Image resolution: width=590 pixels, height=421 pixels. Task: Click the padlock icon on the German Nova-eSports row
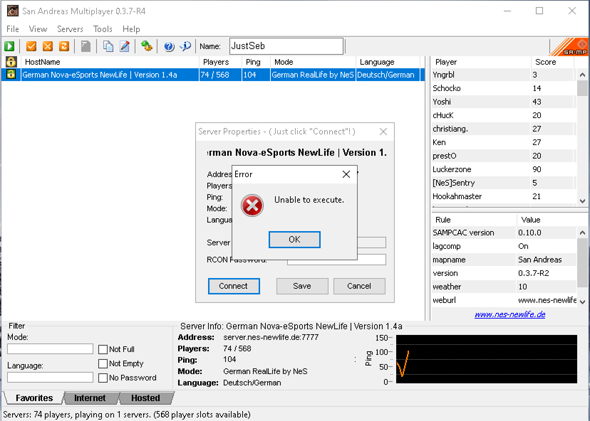11,74
